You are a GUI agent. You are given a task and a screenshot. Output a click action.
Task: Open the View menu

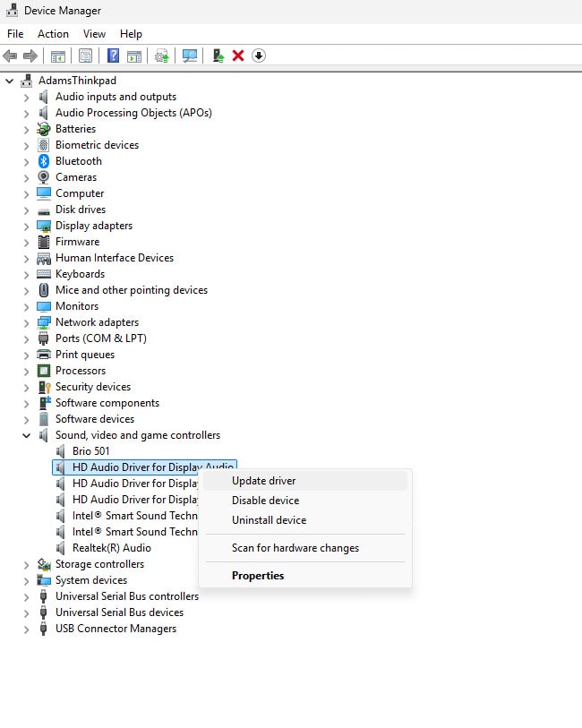94,34
